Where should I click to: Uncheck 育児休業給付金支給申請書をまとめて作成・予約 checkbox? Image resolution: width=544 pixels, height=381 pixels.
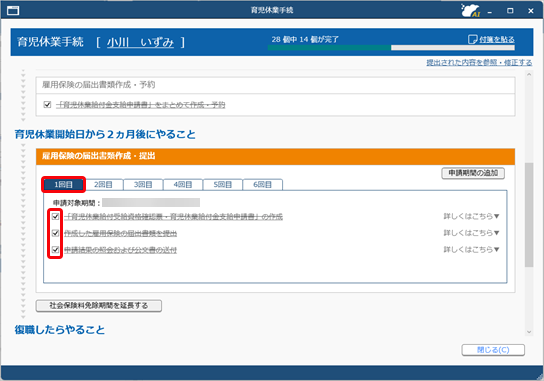[48, 104]
